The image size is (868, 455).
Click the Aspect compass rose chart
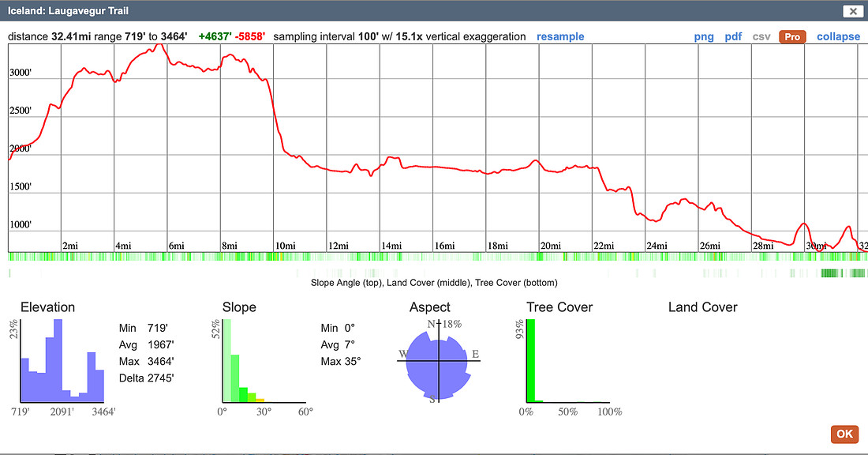[x=439, y=361]
